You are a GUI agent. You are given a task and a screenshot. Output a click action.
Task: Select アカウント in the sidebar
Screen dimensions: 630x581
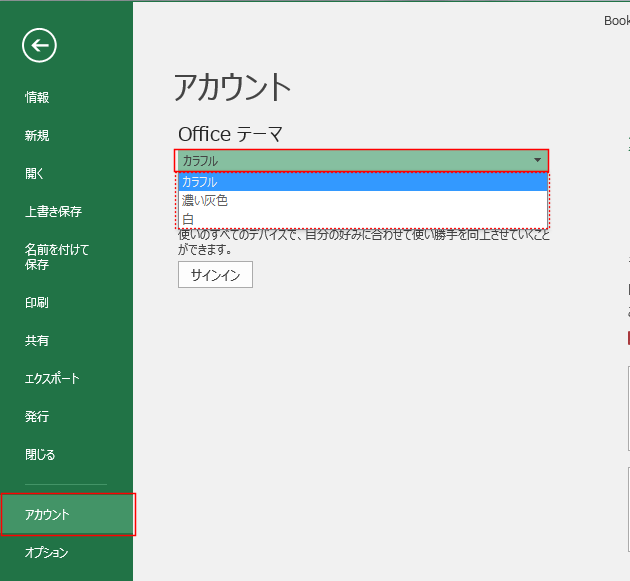coord(68,514)
